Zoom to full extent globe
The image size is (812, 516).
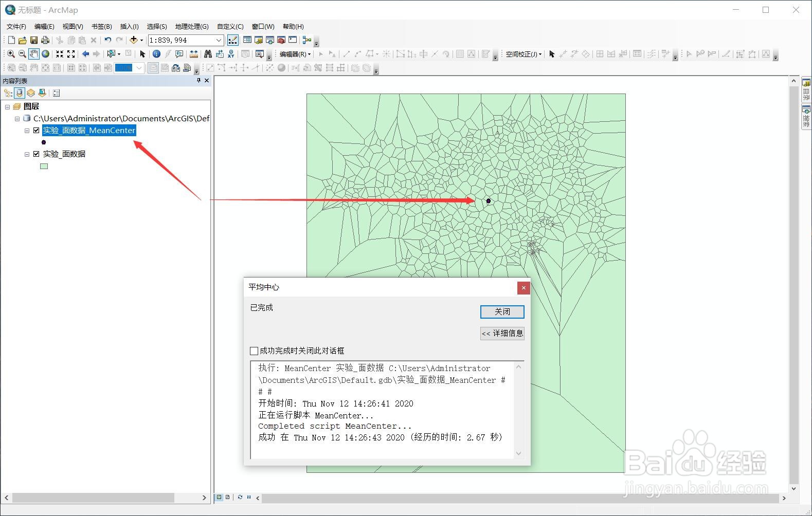45,54
